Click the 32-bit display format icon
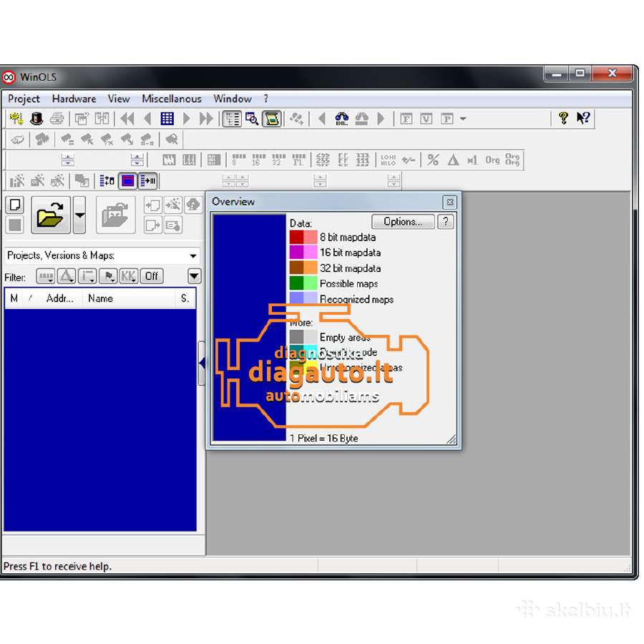Image resolution: width=644 pixels, height=644 pixels. click(278, 160)
